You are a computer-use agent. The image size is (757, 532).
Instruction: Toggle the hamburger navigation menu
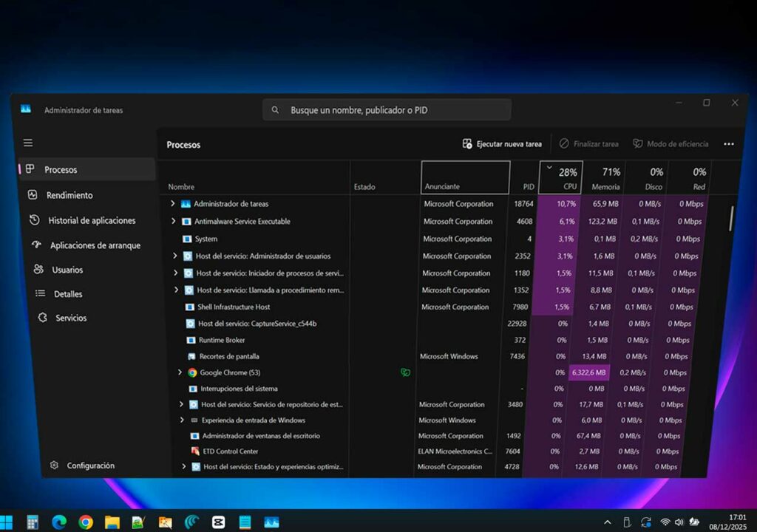coord(28,143)
